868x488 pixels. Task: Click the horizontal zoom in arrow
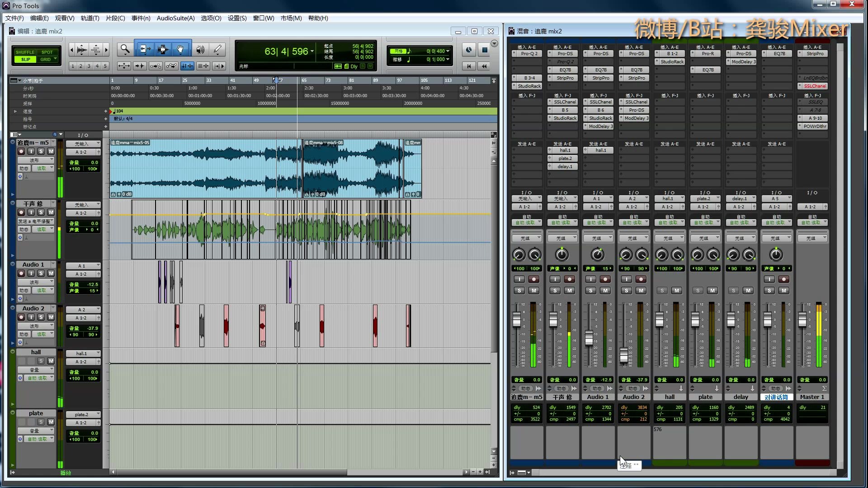(x=106, y=50)
